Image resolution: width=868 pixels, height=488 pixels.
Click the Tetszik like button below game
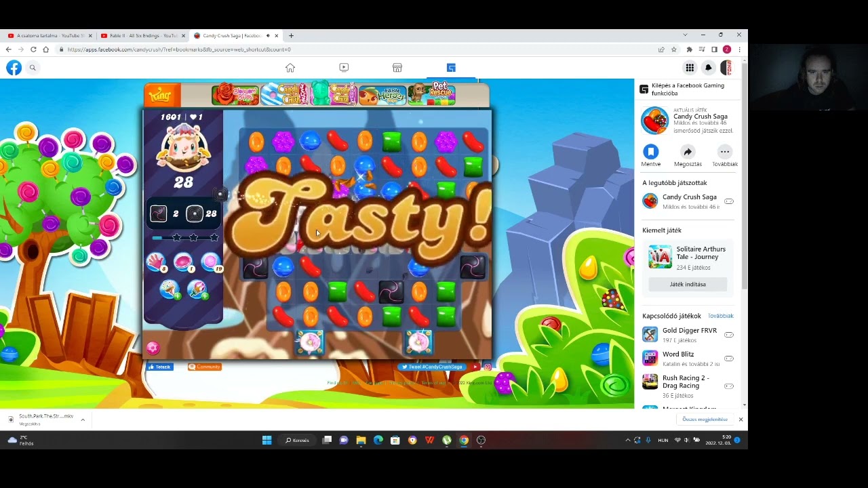click(x=161, y=367)
